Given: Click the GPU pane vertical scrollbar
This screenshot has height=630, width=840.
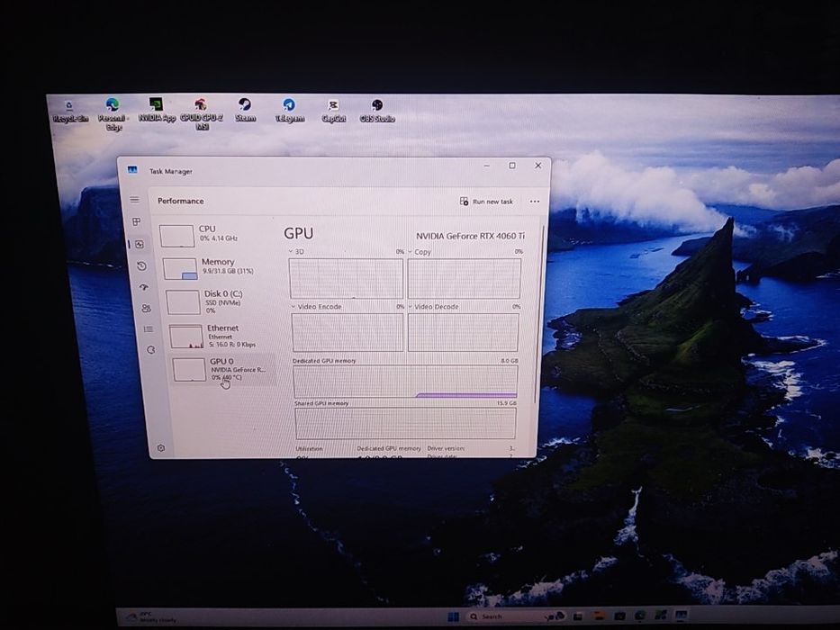Looking at the screenshot, I should (538, 313).
